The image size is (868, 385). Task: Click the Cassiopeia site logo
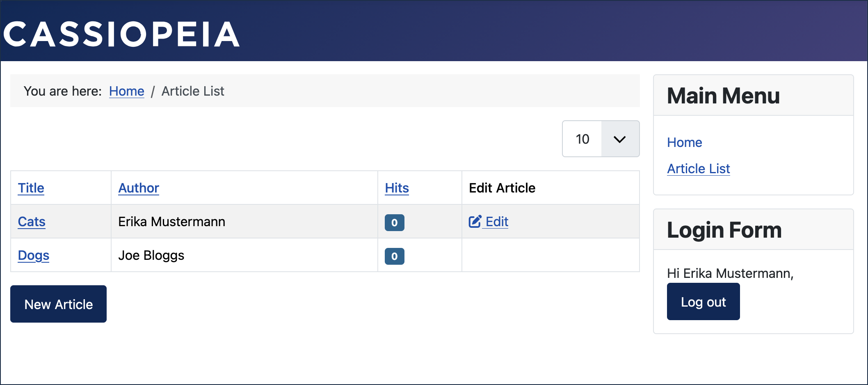pos(121,34)
